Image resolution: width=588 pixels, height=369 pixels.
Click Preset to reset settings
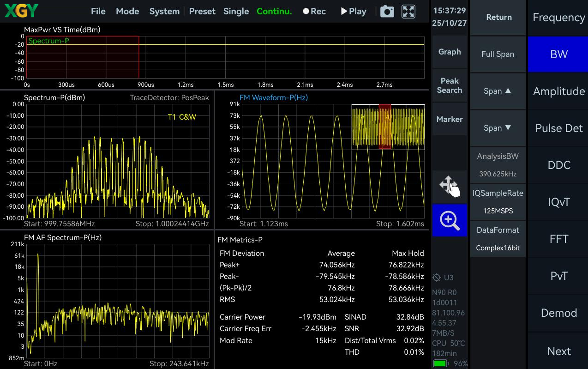(x=202, y=12)
